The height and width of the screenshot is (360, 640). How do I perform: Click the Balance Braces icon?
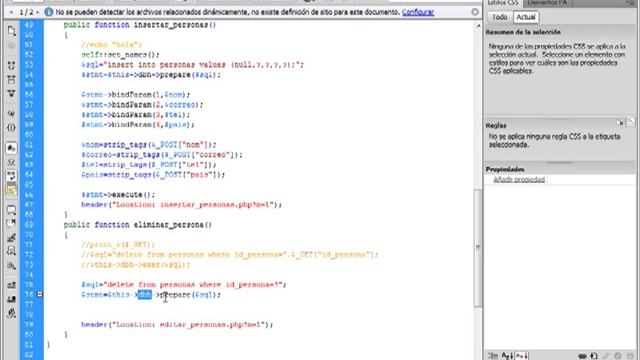click(x=11, y=128)
